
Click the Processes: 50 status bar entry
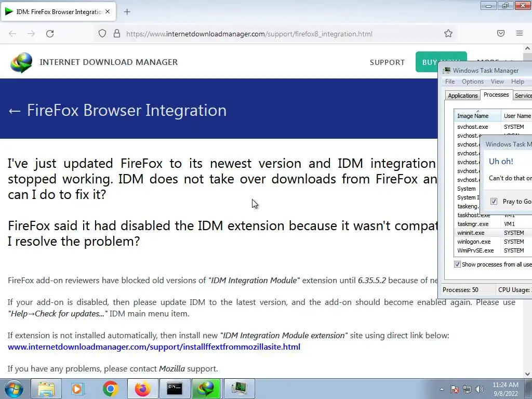(x=460, y=290)
